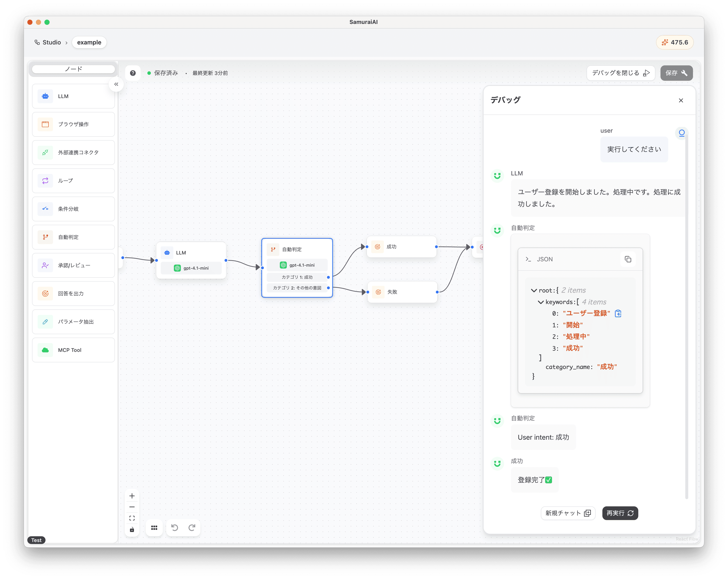
Task: Click the example breadcrumb item
Action: [x=89, y=42]
